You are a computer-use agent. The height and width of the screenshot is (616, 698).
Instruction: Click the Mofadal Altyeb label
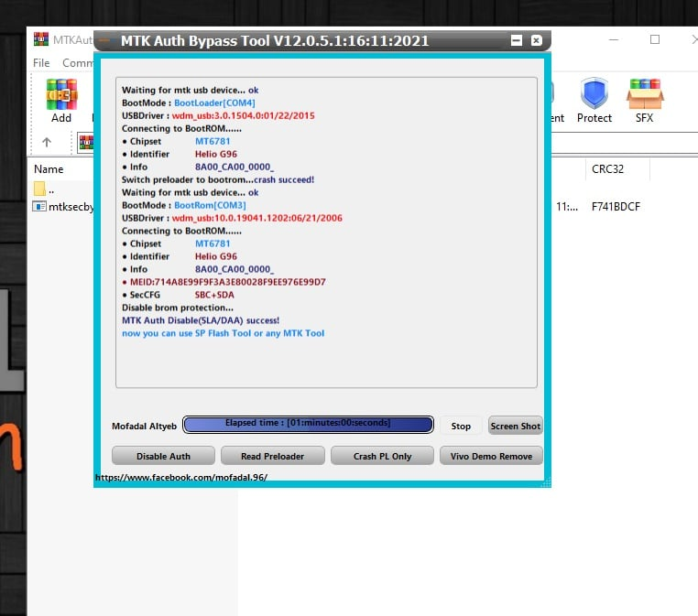[144, 427]
